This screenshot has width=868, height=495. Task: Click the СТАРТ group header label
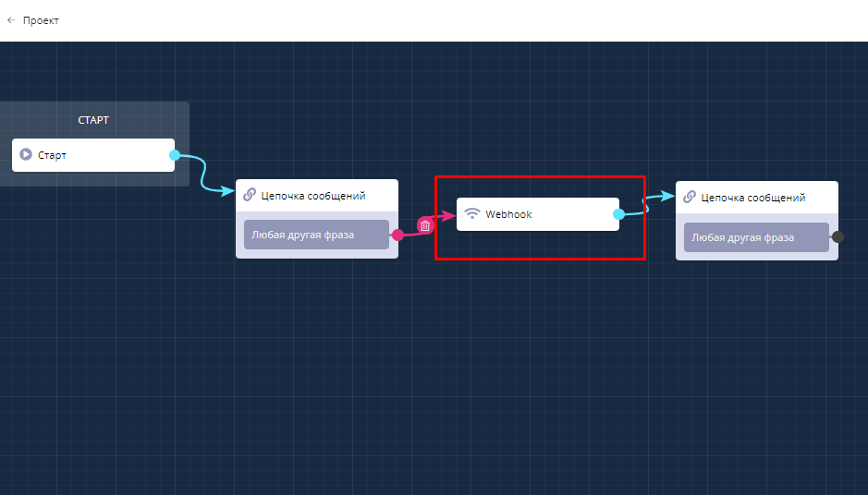93,120
